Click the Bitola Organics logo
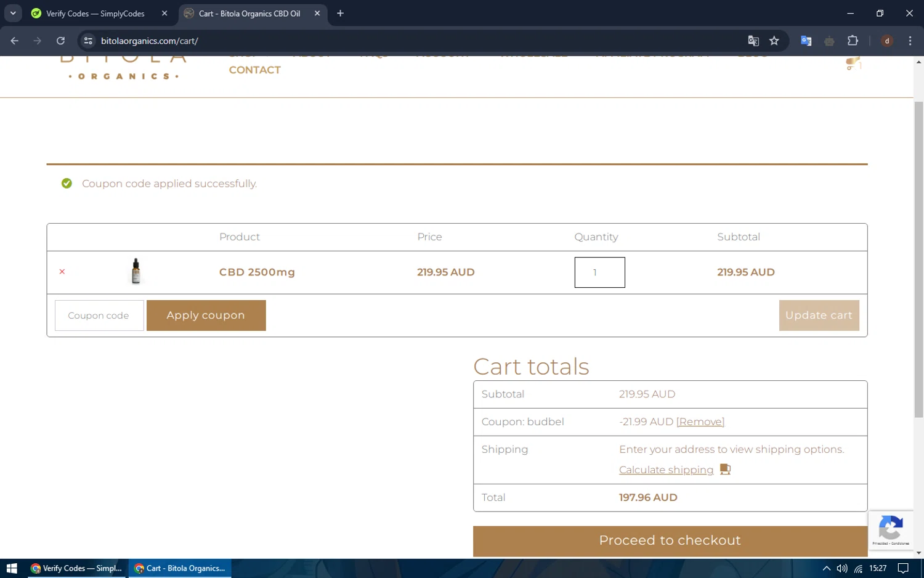The height and width of the screenshot is (578, 924). pos(123,68)
